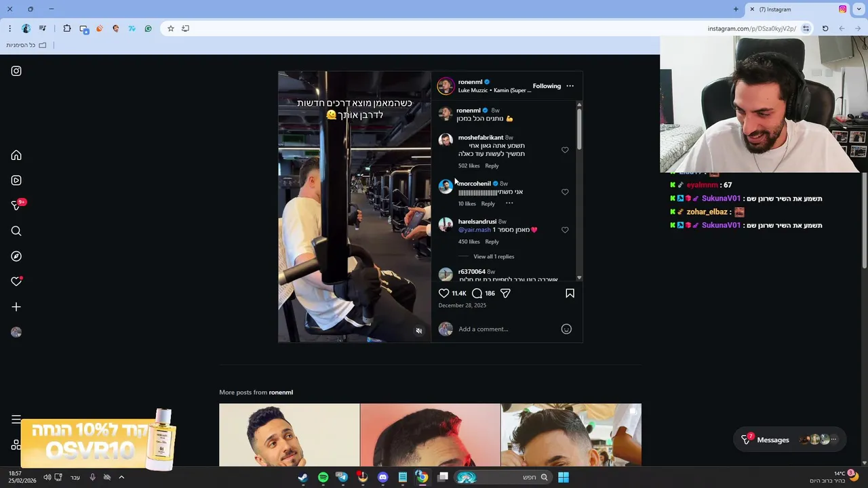This screenshot has height=488, width=868.
Task: Expand the system tray hidden icons chevron
Action: click(x=121, y=477)
